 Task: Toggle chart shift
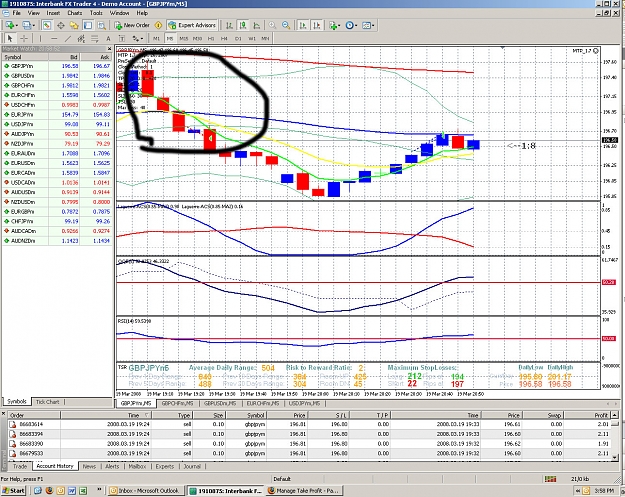pos(317,26)
